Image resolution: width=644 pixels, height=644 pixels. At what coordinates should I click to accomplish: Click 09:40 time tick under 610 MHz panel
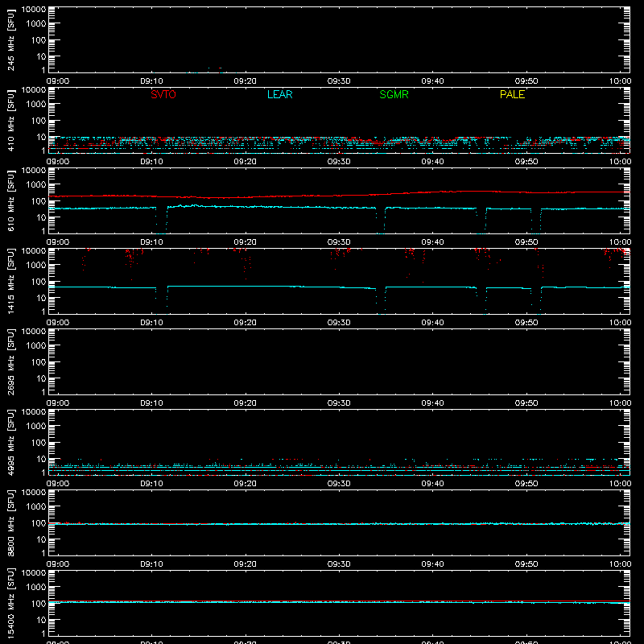coord(432,242)
